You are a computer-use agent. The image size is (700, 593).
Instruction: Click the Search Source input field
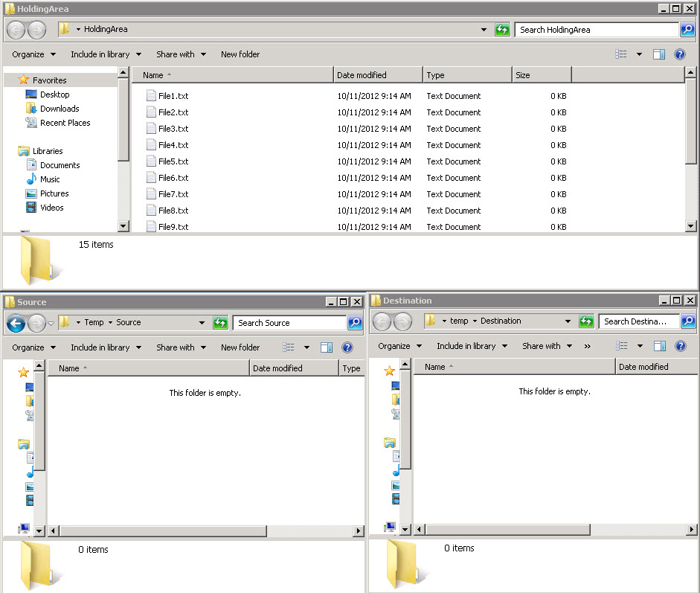coord(289,323)
